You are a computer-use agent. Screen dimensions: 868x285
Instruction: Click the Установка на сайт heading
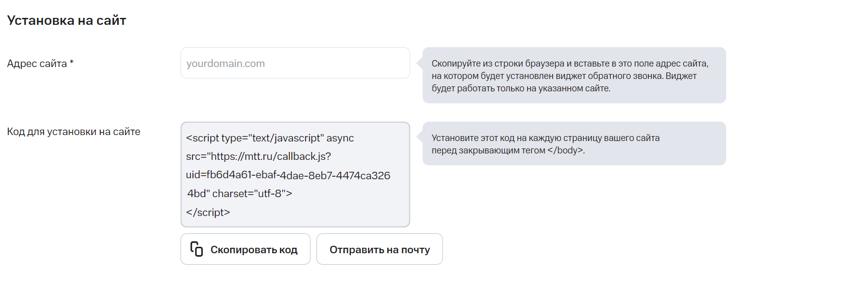66,20
